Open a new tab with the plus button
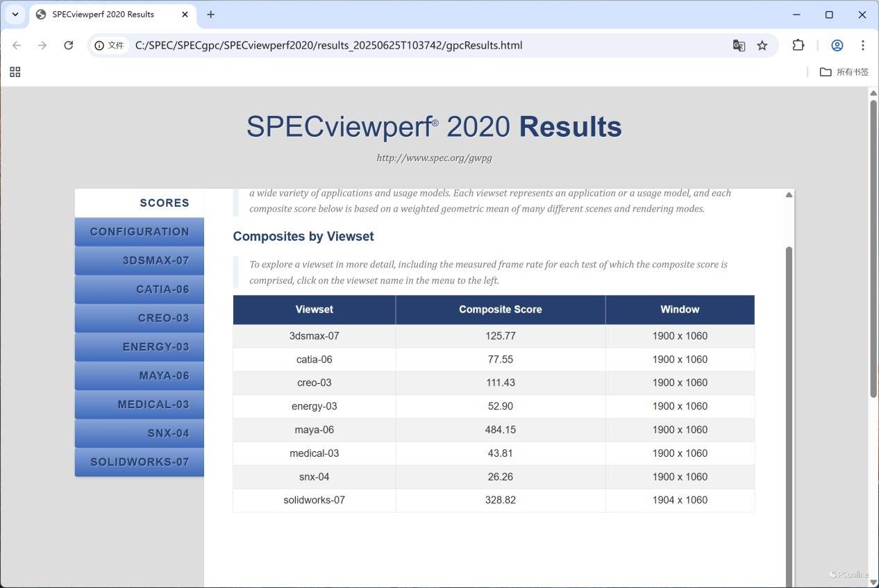The height and width of the screenshot is (588, 879). pos(211,14)
